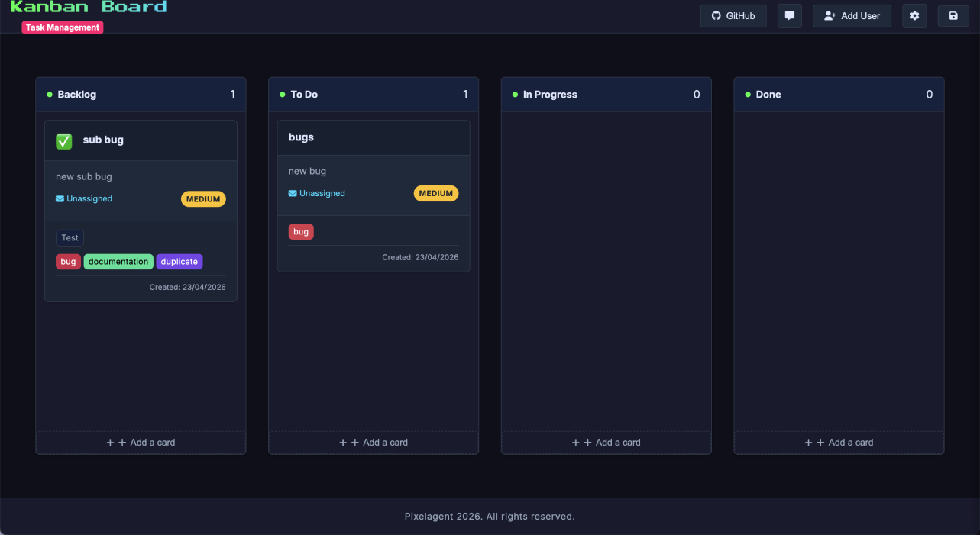
Task: Click the envelope icon on sub bug card
Action: 60,199
